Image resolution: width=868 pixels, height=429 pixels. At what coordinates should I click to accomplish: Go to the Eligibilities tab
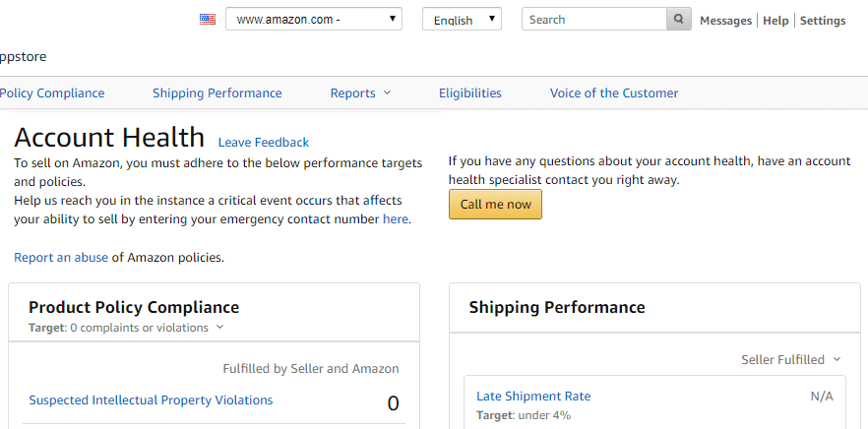[469, 93]
